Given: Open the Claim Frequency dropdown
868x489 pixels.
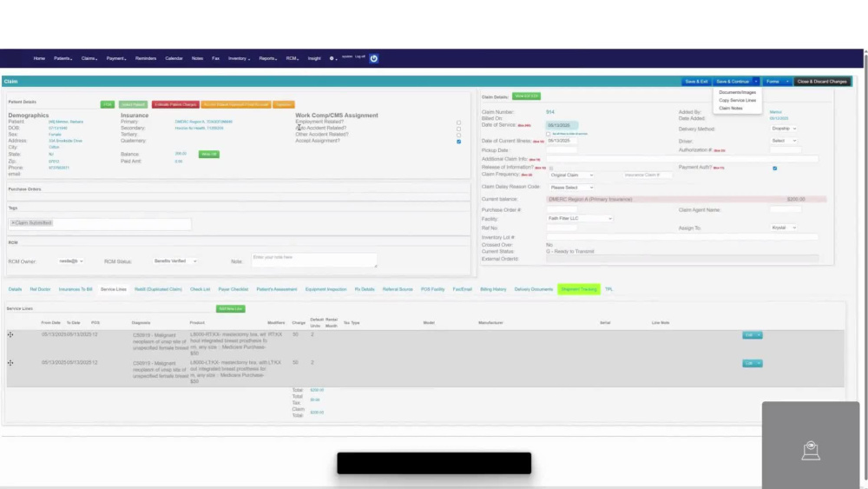Looking at the screenshot, I should coord(571,175).
